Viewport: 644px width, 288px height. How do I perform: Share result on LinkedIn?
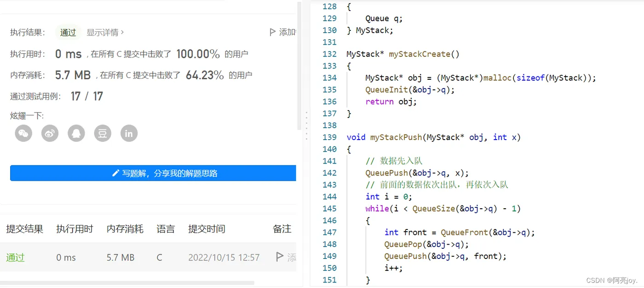[x=129, y=133]
